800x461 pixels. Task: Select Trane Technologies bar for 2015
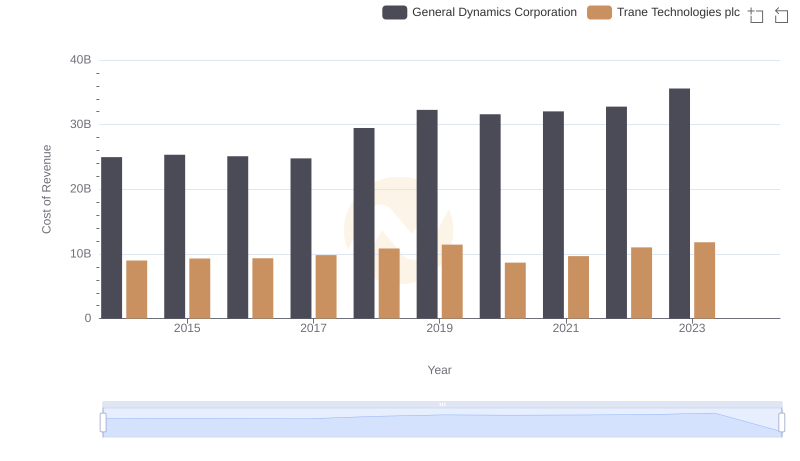(x=199, y=289)
